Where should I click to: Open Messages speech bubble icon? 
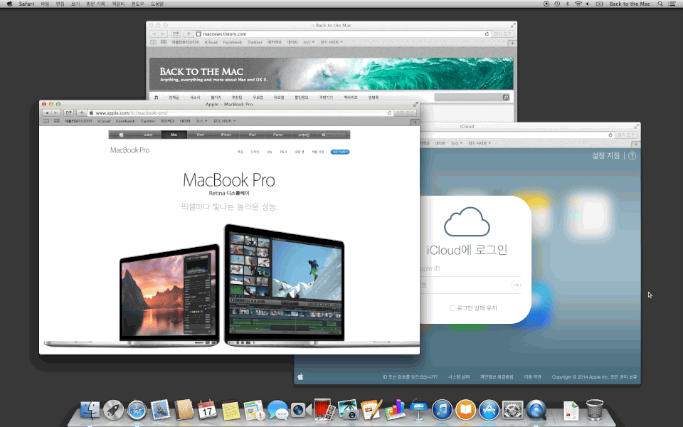[277, 410]
